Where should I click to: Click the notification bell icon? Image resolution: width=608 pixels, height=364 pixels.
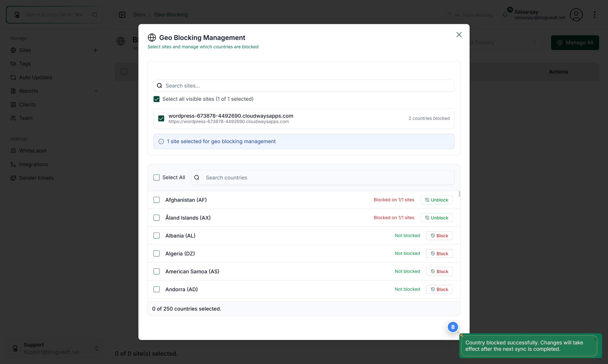coord(505,15)
